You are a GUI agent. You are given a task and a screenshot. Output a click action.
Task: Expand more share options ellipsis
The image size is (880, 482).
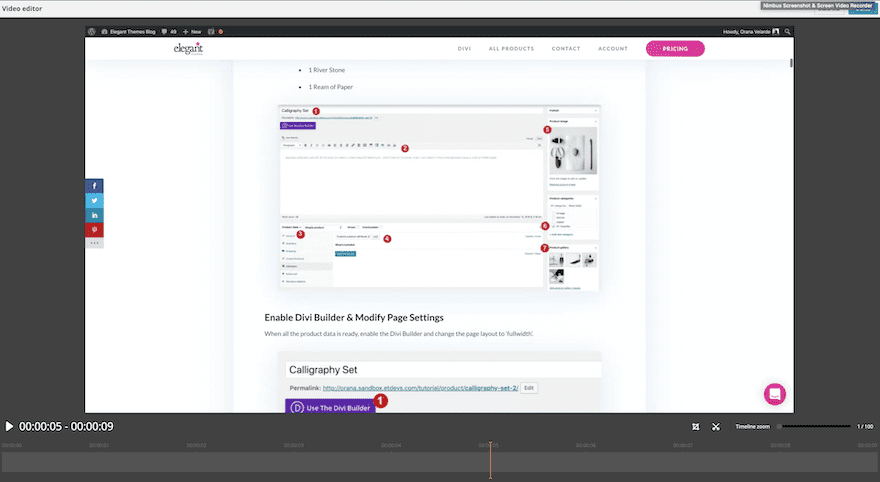coord(94,243)
